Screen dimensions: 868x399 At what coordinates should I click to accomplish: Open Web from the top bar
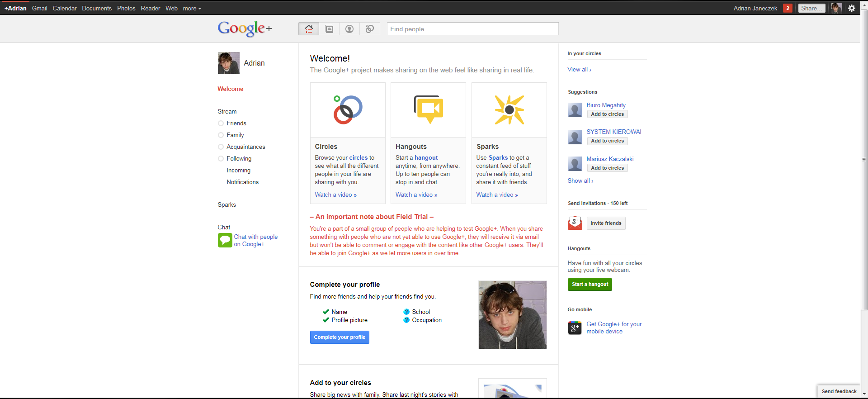coord(171,8)
